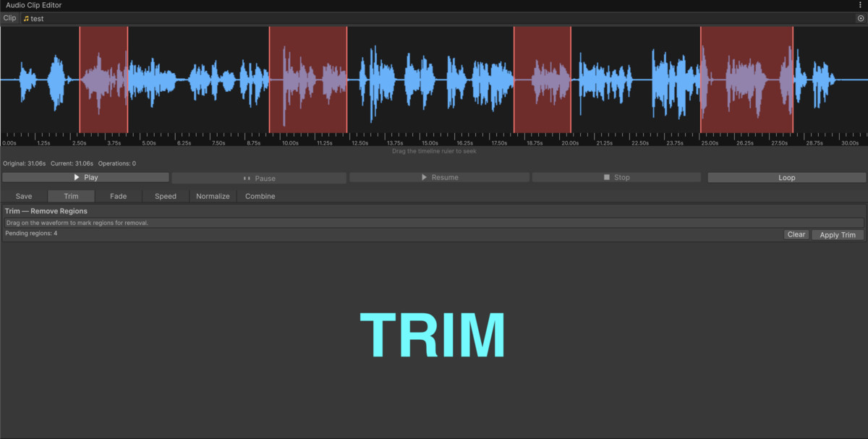
Task: Stop audio playback
Action: coord(616,177)
